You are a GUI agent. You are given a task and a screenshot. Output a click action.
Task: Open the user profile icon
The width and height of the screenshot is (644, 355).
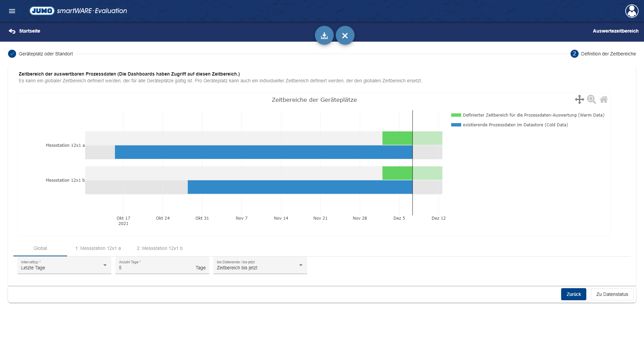632,11
